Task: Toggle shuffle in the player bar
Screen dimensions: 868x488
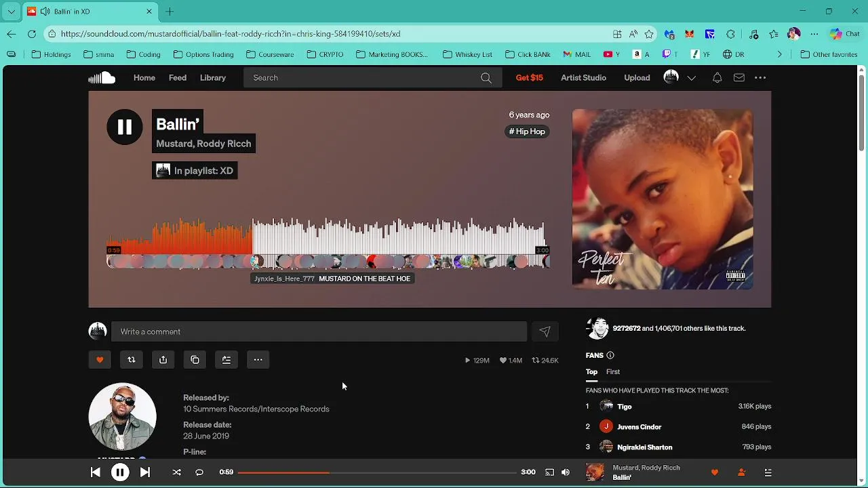Action: [177, 472]
